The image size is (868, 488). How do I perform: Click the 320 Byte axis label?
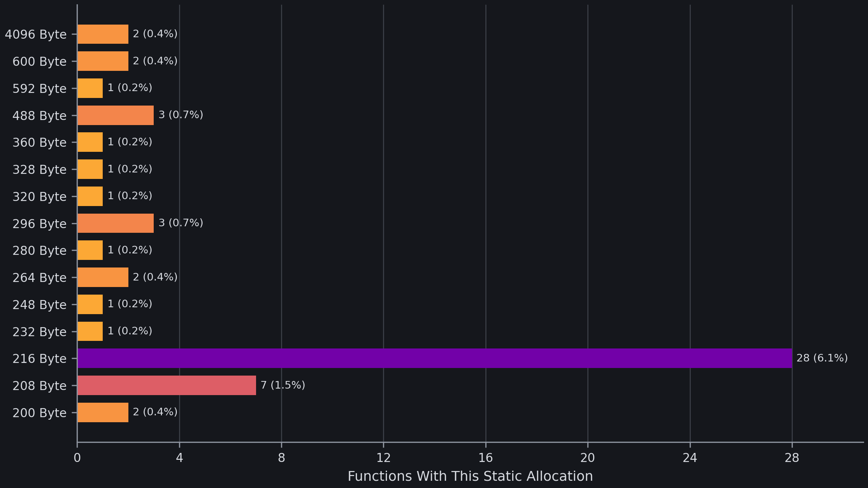pos(39,197)
